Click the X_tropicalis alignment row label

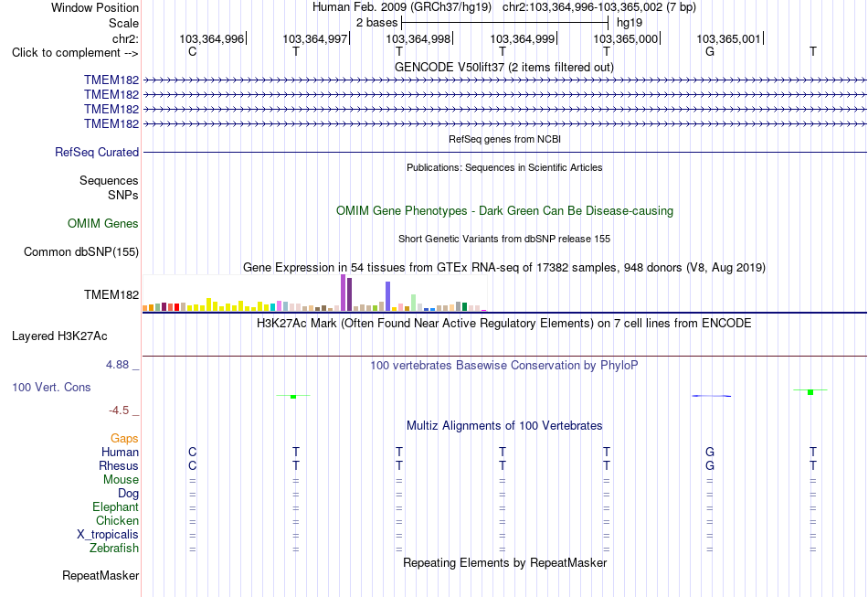[108, 535]
